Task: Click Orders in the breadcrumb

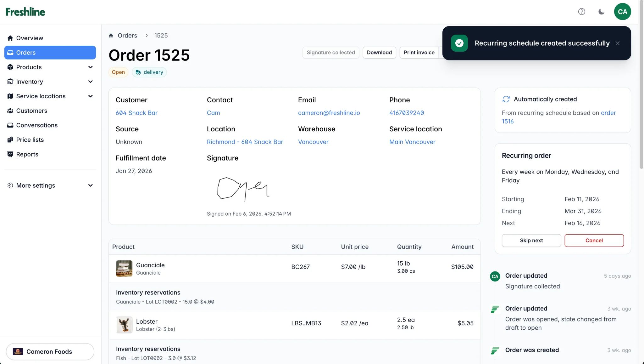Action: [127, 35]
